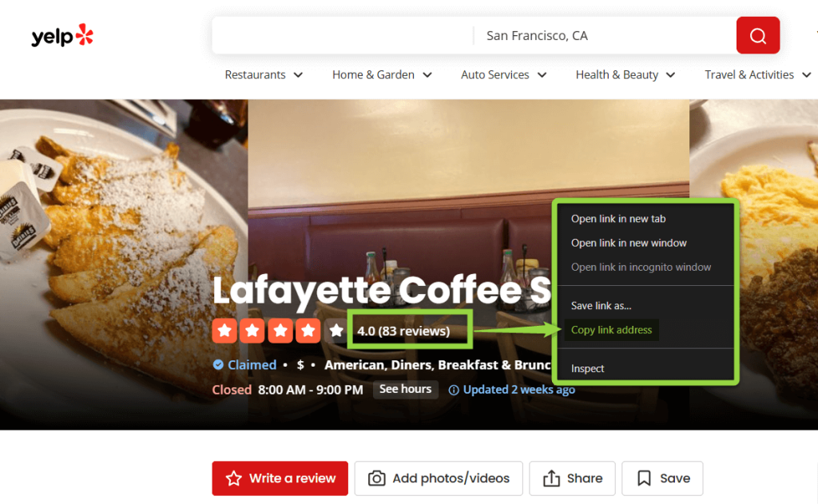Click the blue Claimed verification badge
This screenshot has height=504, width=818.
(216, 364)
